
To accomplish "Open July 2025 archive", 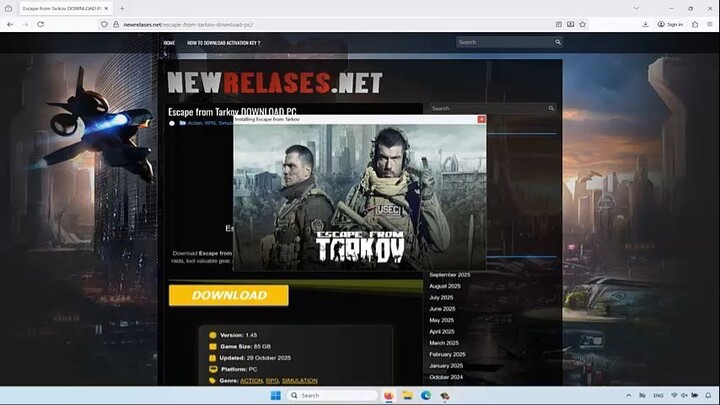I will (x=441, y=298).
